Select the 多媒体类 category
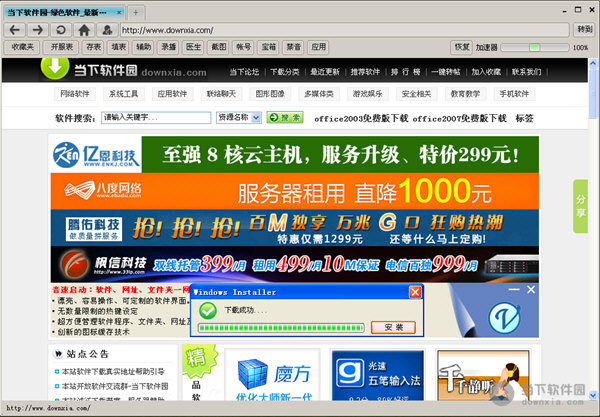This screenshot has height=417, width=600. pyautogui.click(x=319, y=94)
